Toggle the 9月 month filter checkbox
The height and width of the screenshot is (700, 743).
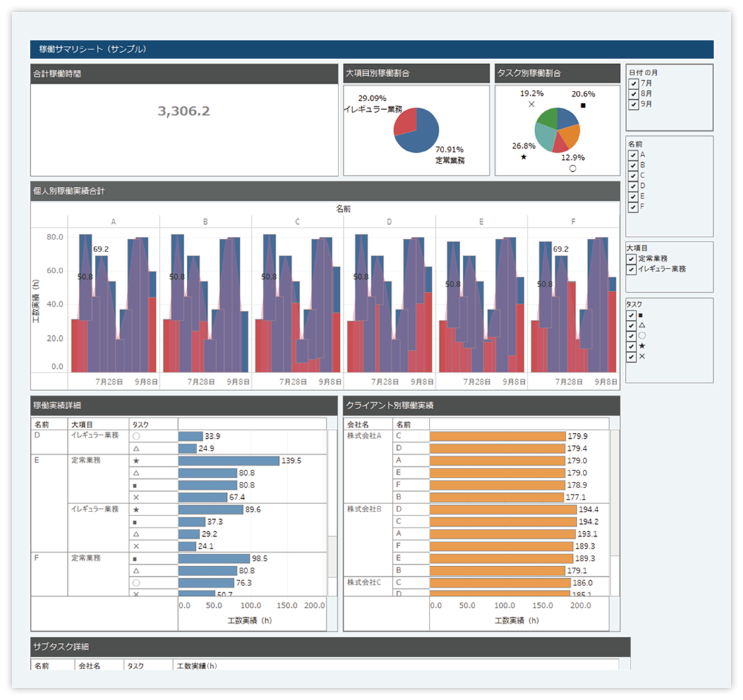click(x=633, y=104)
